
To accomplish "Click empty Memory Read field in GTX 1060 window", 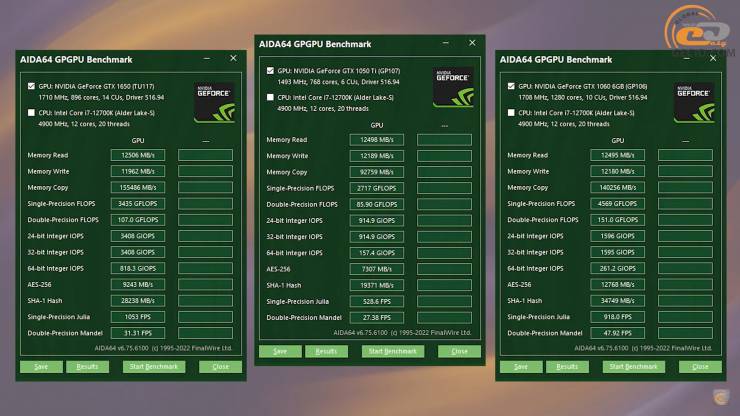I will click(x=685, y=155).
